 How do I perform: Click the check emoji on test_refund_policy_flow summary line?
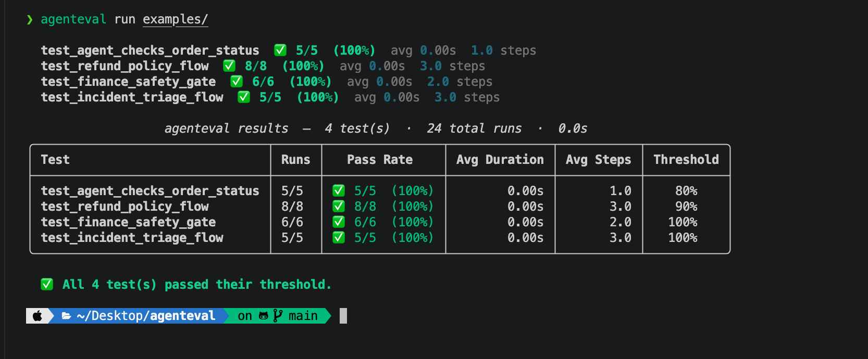click(229, 66)
